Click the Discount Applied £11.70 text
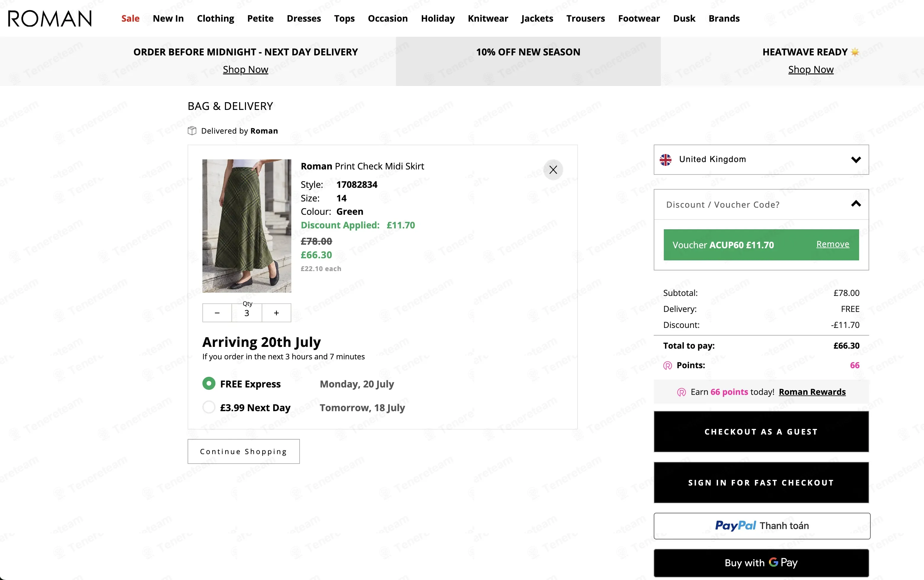 tap(358, 225)
